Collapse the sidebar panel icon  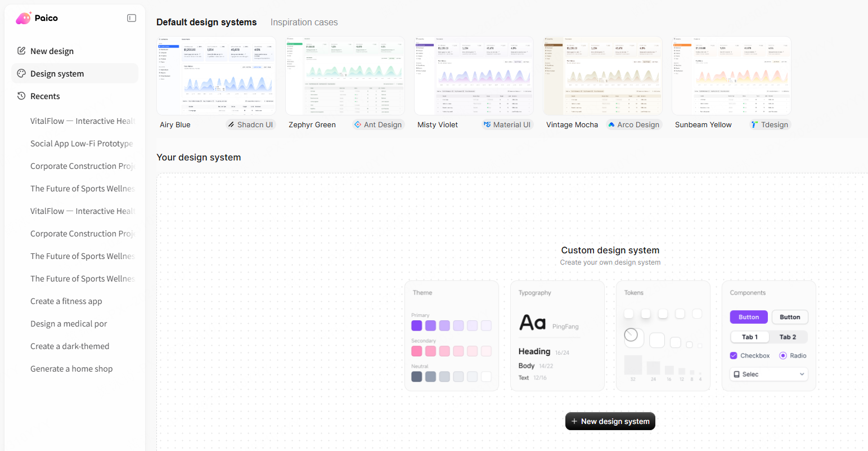point(132,18)
